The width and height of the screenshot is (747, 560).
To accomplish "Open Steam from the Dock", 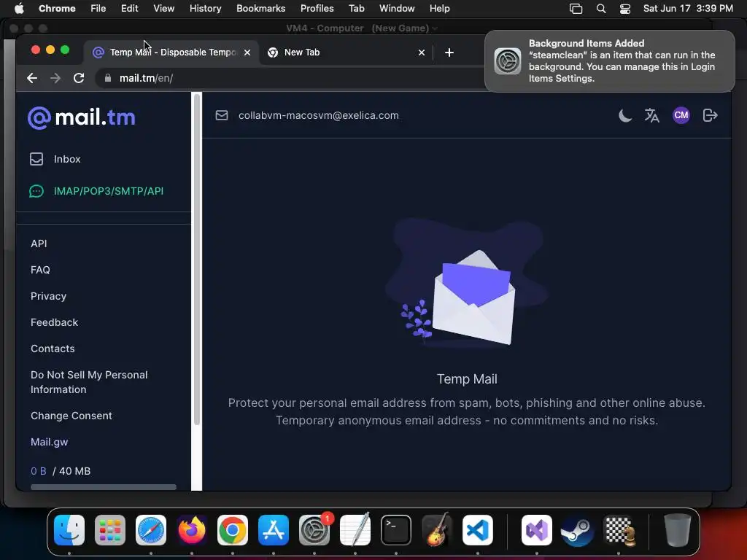I will pyautogui.click(x=578, y=530).
